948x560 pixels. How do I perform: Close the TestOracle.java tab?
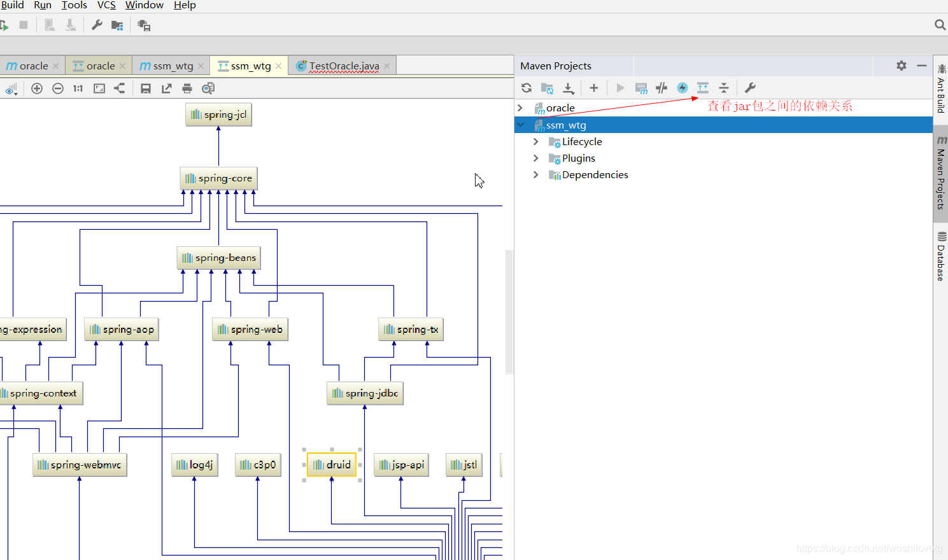pos(386,66)
